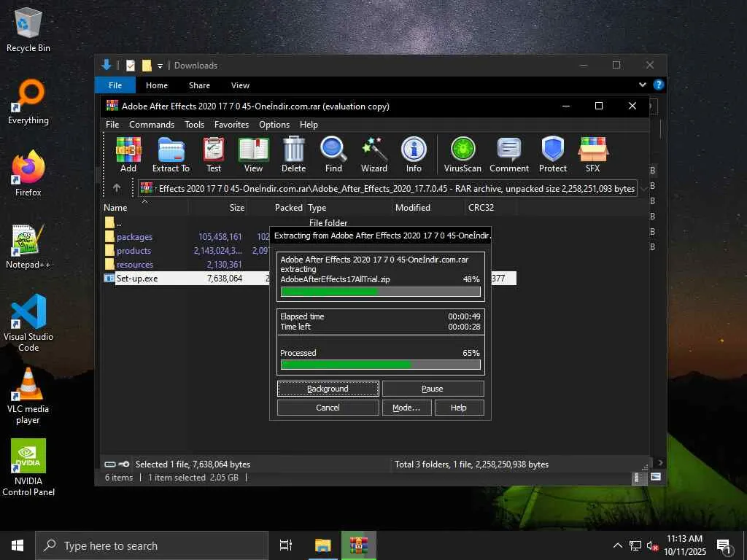Click the Background button
This screenshot has width=747, height=560.
coord(328,389)
